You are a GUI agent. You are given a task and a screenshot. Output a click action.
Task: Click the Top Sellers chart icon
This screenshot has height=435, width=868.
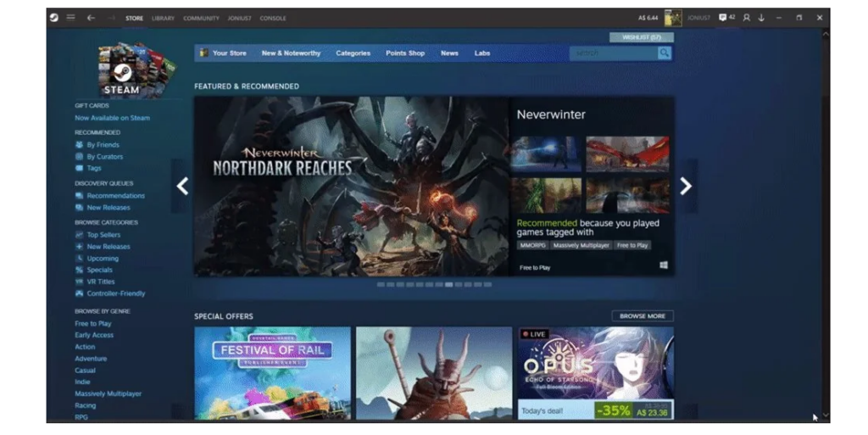79,235
